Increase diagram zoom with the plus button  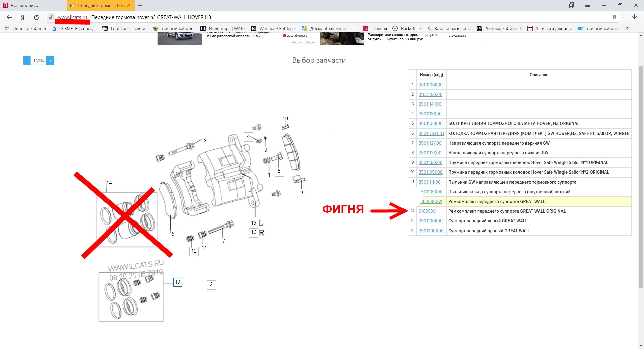coord(50,61)
